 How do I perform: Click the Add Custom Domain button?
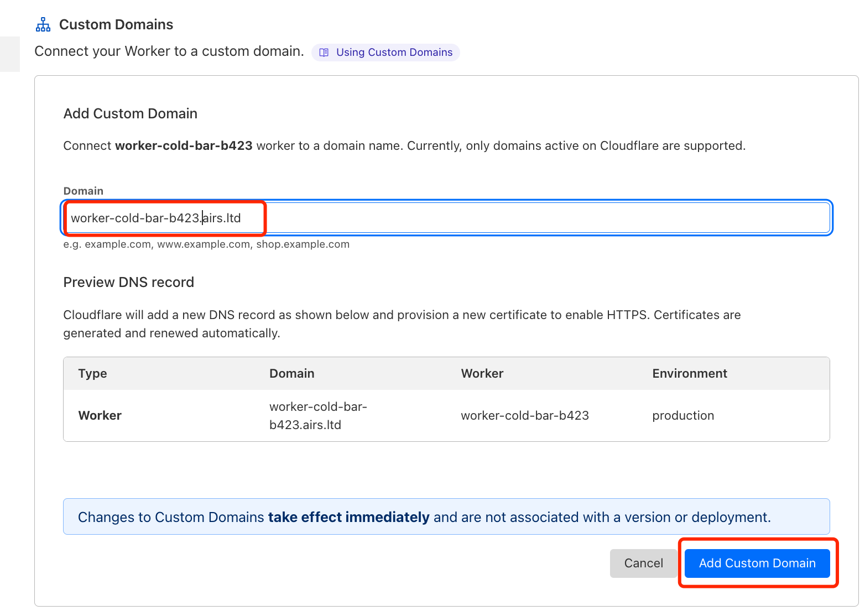757,563
